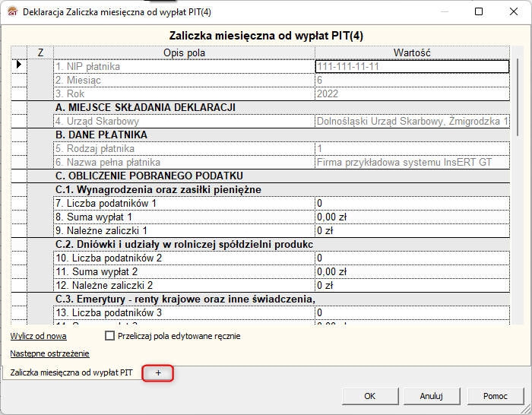532x415 pixels.
Task: Click the '1. NIP płatnika' description label
Action: (184, 67)
